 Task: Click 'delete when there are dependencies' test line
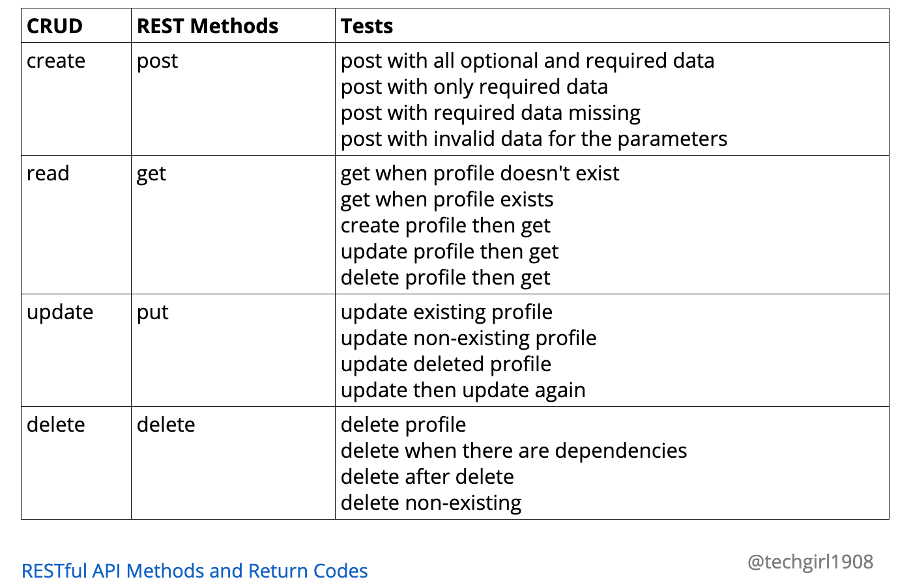513,451
